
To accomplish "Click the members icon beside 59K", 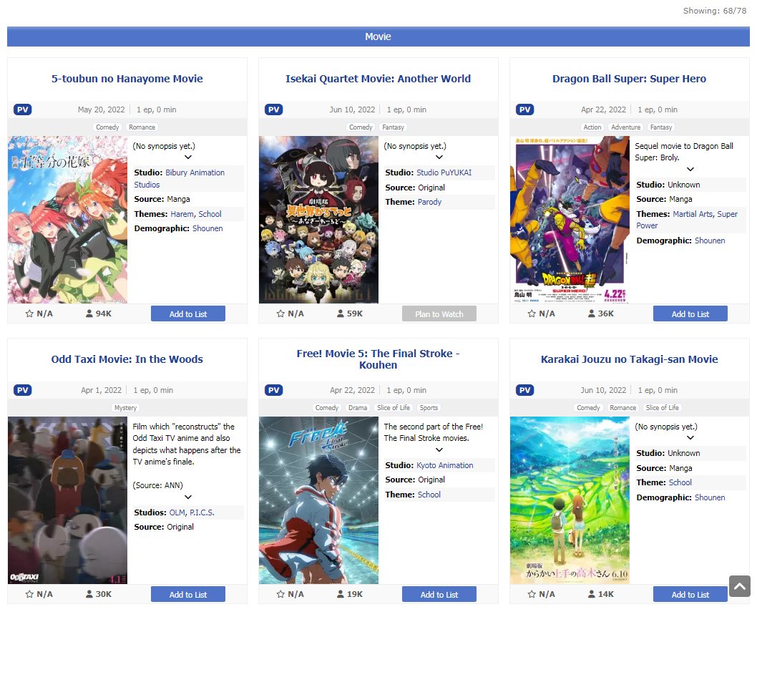I will coord(341,313).
